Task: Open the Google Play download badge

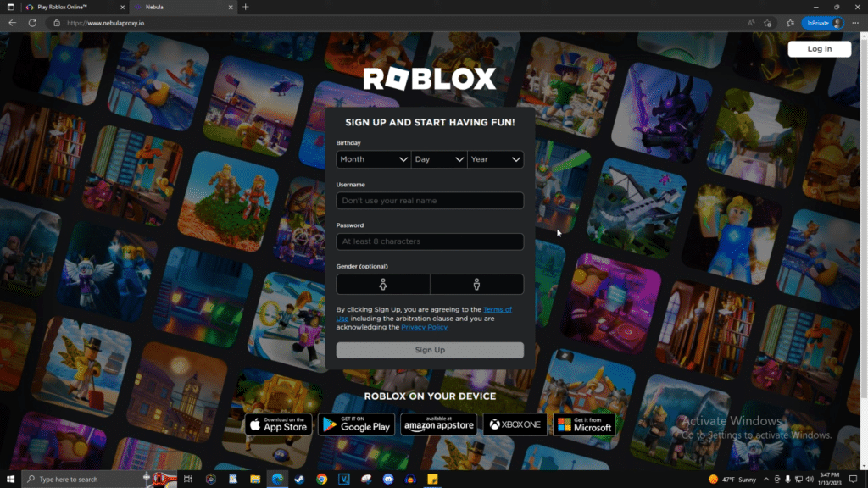Action: 355,424
